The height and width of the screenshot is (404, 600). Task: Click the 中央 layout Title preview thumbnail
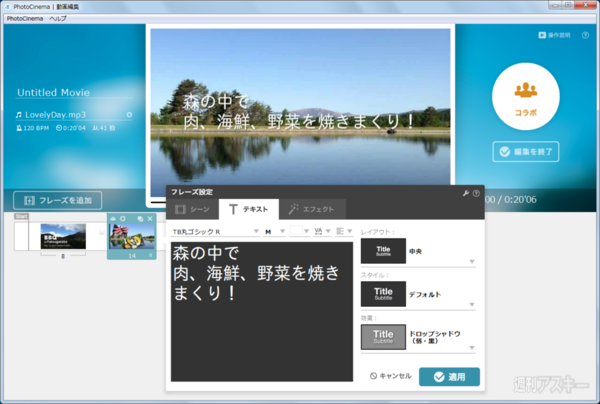[x=383, y=251]
